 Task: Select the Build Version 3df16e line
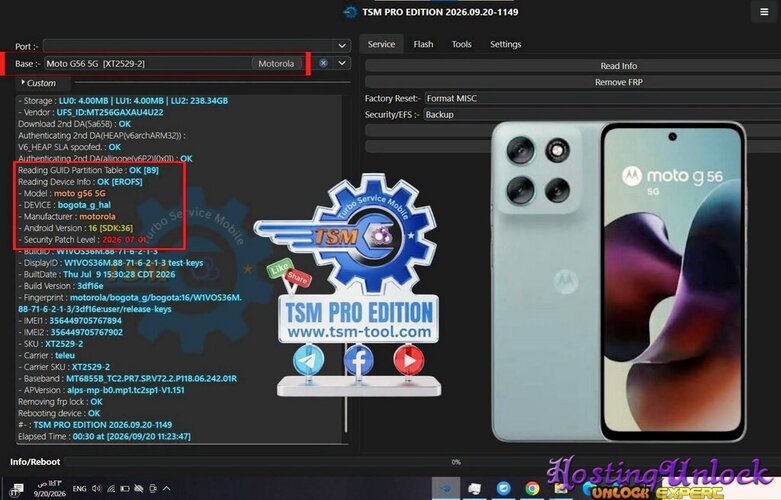61,286
